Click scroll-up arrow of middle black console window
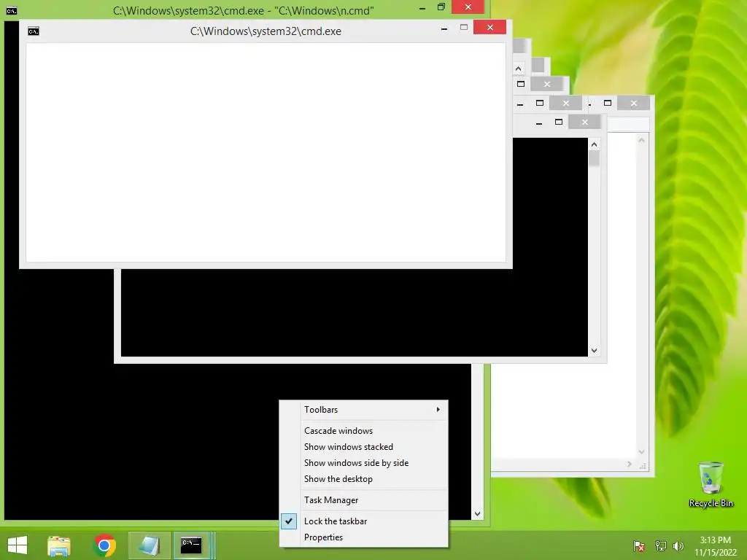Screen dimensions: 747x560 point(594,144)
